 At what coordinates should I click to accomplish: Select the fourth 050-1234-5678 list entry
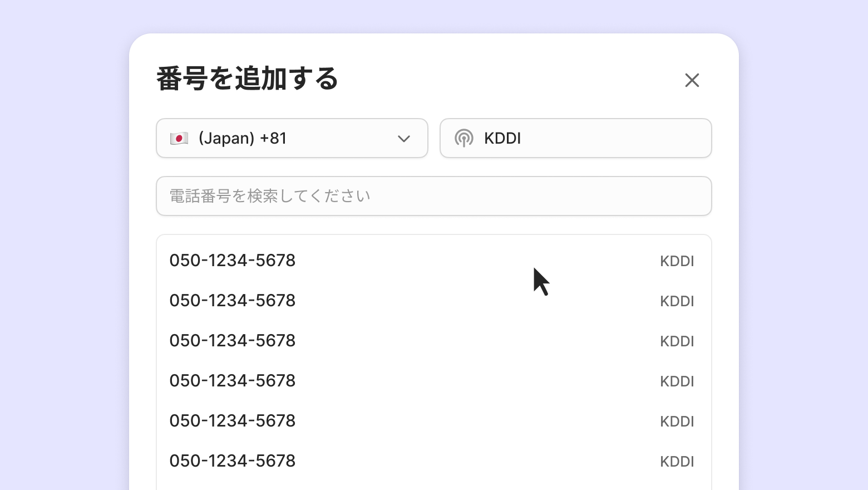point(233,381)
